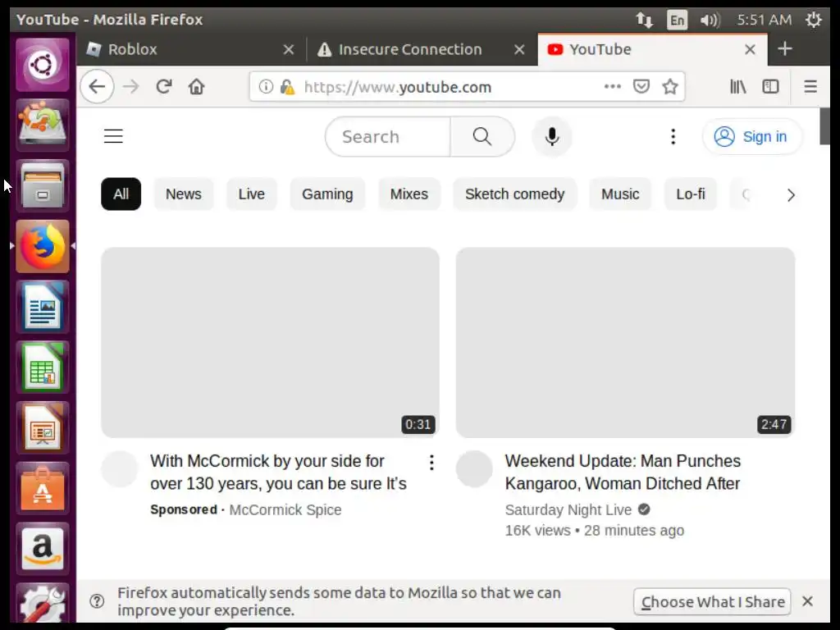This screenshot has height=630, width=840.
Task: Open Saturday Night Live channel link
Action: (568, 510)
